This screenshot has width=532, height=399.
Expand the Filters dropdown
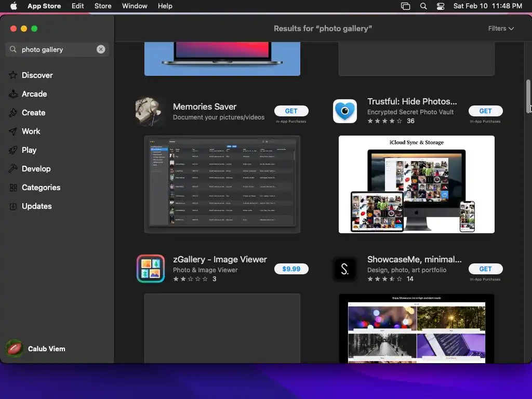click(x=501, y=29)
